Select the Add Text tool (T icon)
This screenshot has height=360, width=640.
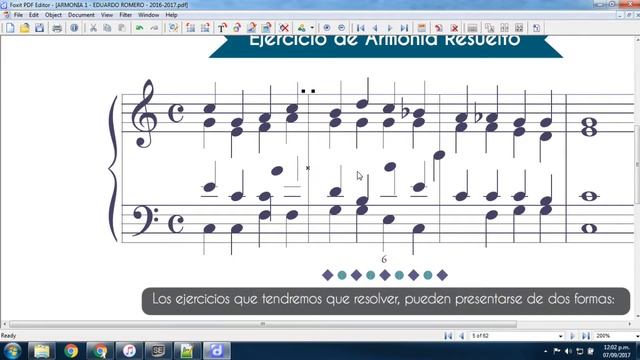(x=222, y=28)
